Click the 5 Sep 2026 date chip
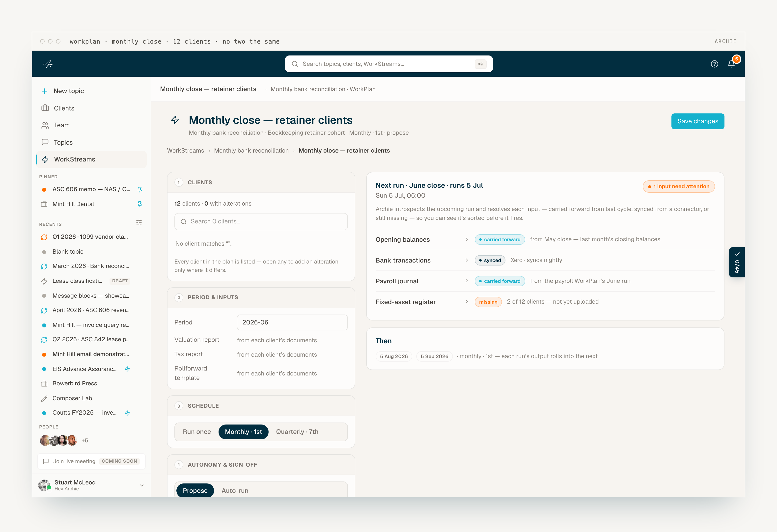Viewport: 777px width, 532px height. (434, 356)
